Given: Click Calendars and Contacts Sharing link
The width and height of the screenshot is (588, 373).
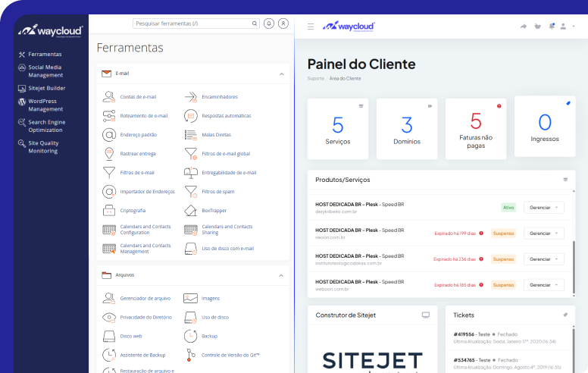Looking at the screenshot, I should coord(227,230).
